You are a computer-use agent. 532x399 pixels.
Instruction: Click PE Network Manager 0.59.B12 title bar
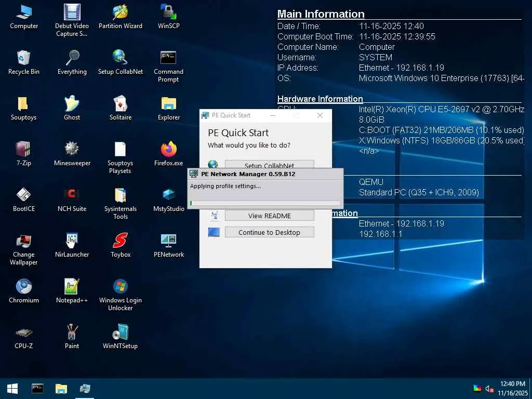pos(265,174)
